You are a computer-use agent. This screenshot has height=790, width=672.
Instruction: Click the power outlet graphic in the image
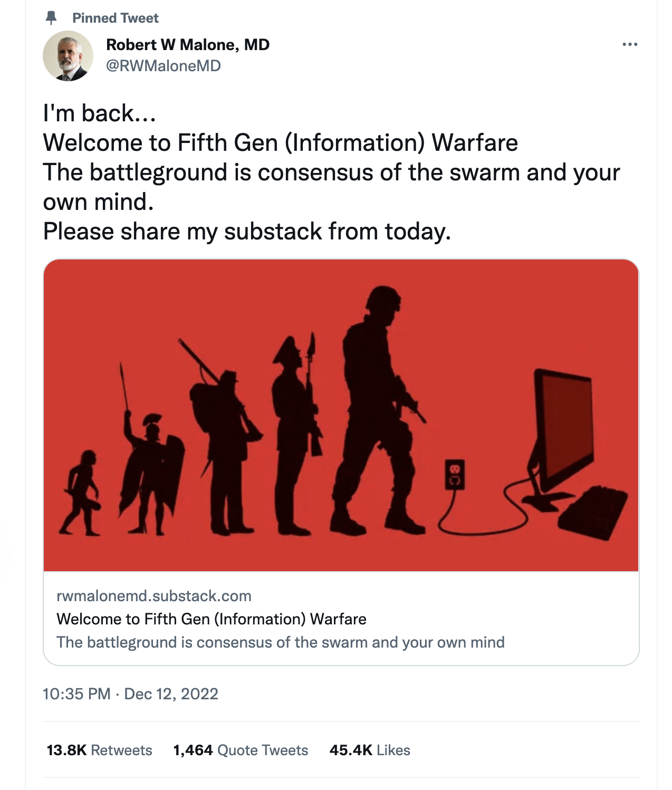point(455,474)
